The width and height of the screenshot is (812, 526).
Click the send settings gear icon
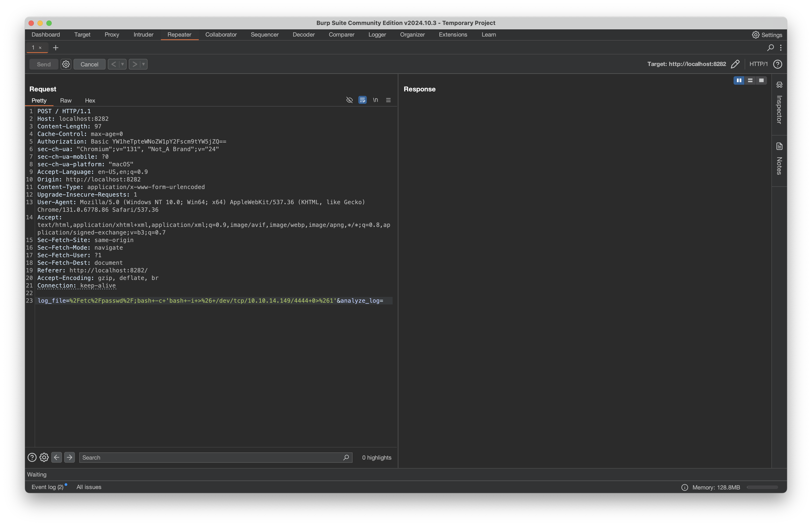click(66, 64)
